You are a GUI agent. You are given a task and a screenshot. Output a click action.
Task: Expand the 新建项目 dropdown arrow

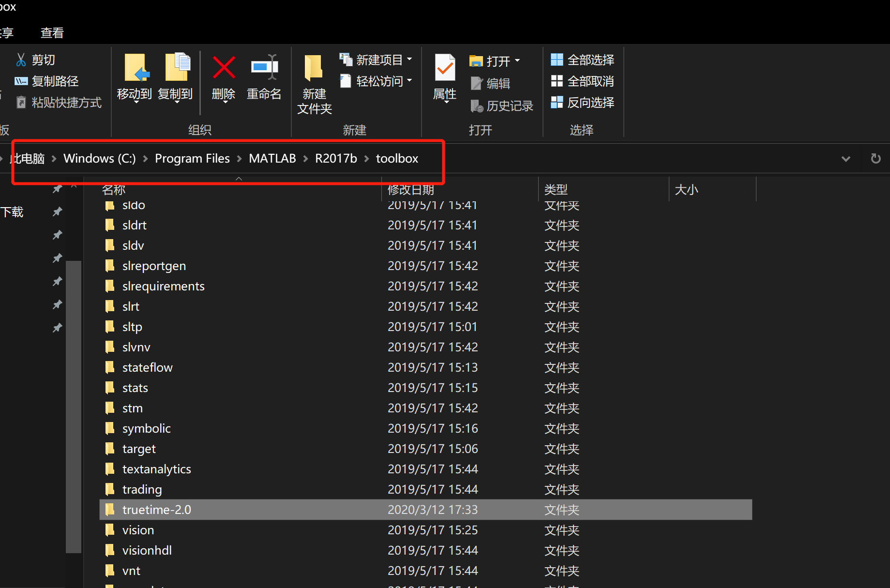tap(410, 59)
